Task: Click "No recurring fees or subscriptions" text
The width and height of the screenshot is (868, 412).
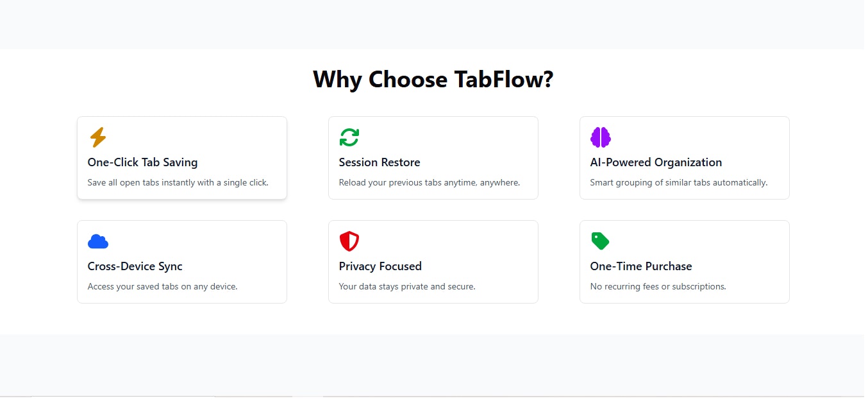Action: (658, 286)
